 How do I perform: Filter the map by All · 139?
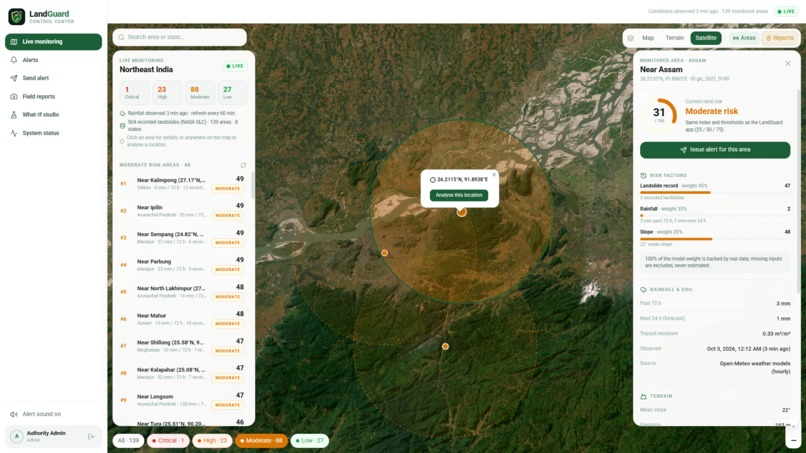128,441
